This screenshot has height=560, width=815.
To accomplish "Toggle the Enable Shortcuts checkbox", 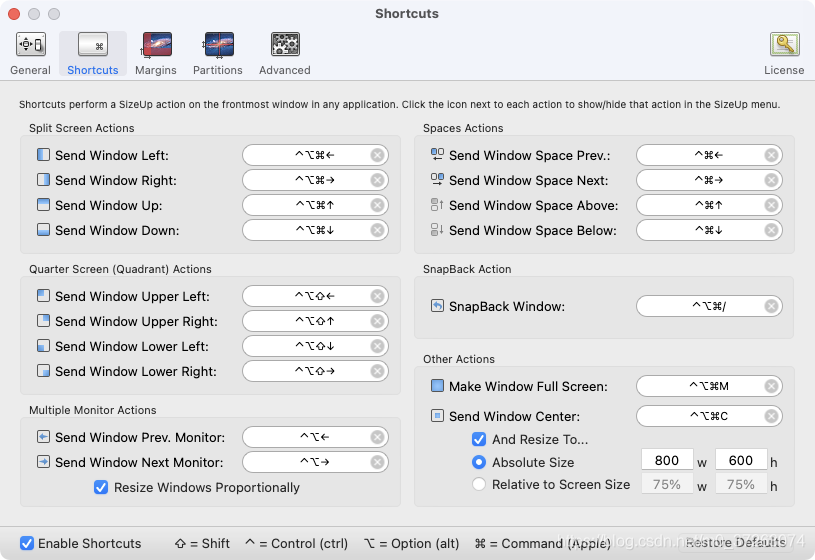I will (27, 543).
